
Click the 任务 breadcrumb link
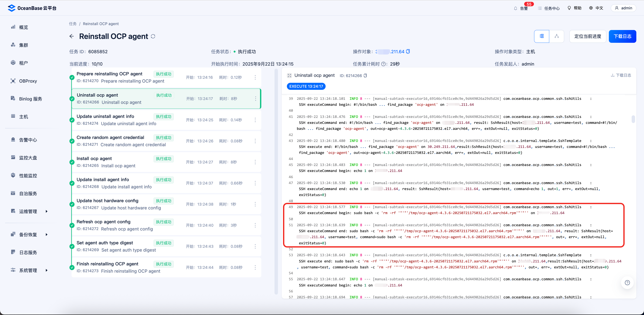click(x=73, y=24)
